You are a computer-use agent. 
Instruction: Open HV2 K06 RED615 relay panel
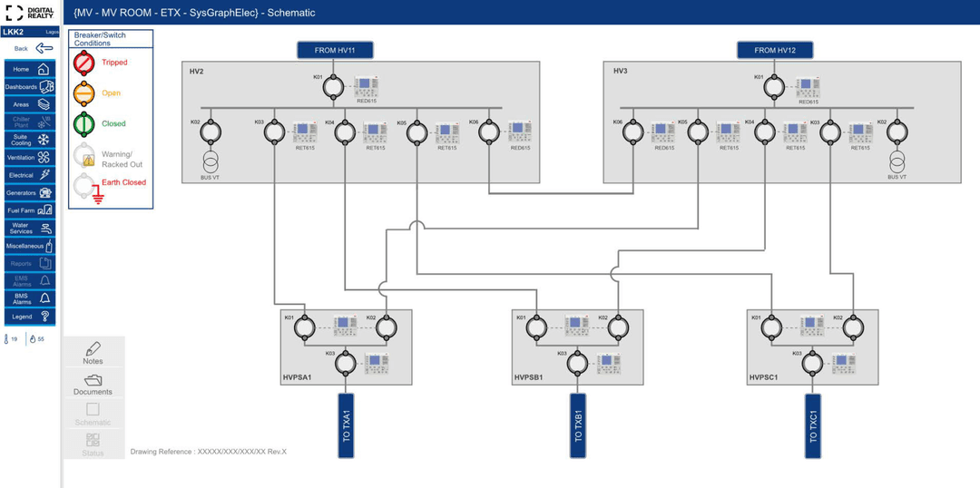[520, 132]
